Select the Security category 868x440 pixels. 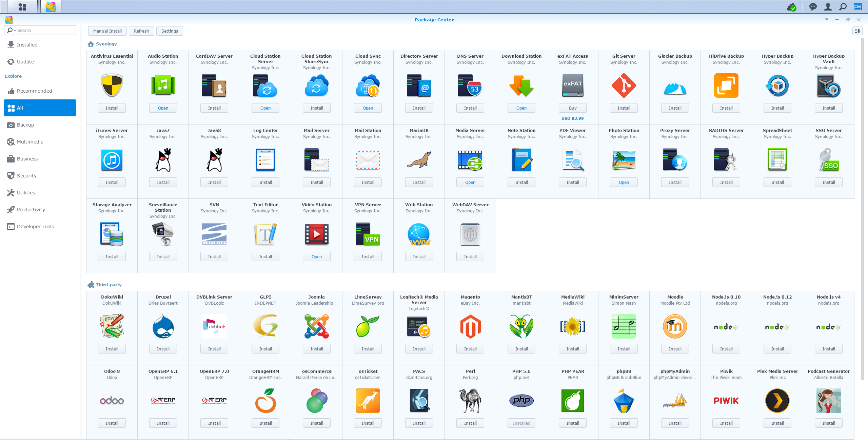(40, 176)
